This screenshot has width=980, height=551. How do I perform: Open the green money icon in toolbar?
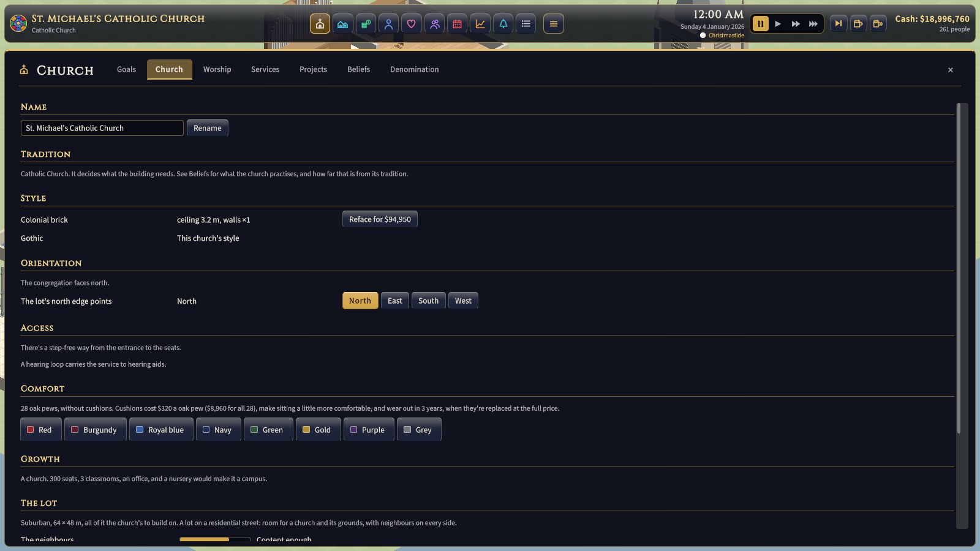click(366, 24)
